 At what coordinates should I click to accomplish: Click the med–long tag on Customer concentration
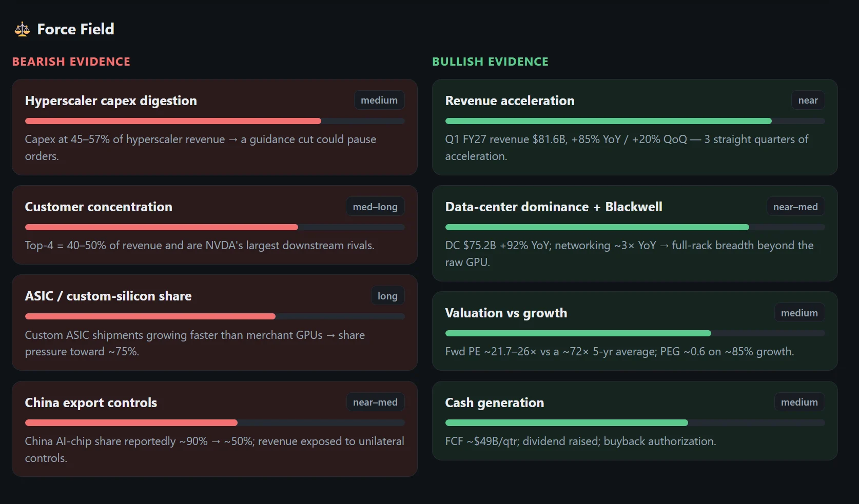(x=375, y=207)
